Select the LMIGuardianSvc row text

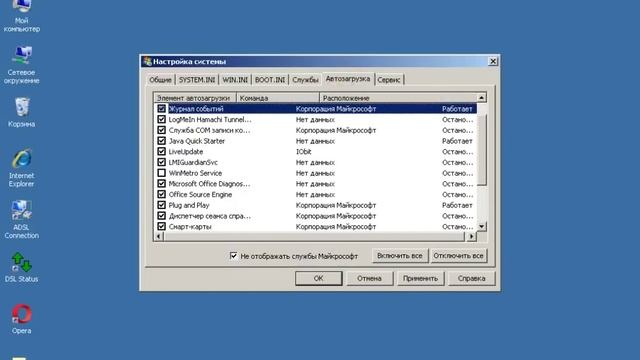[193, 162]
